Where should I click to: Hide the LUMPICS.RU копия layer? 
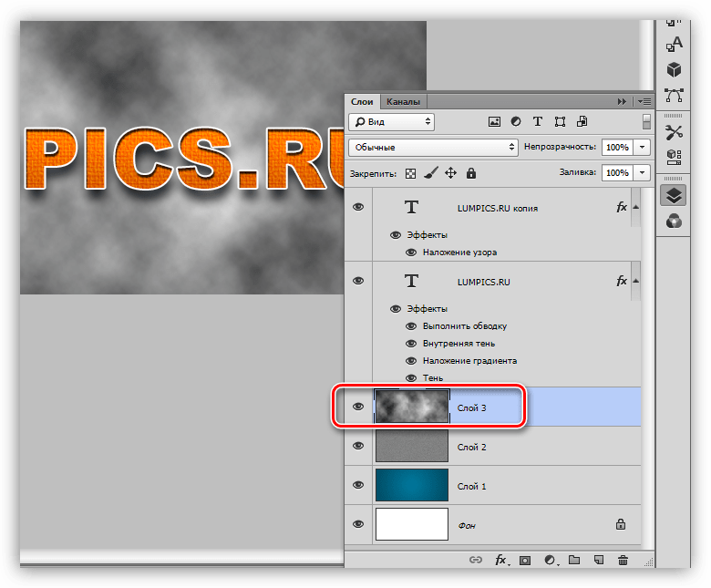click(358, 207)
